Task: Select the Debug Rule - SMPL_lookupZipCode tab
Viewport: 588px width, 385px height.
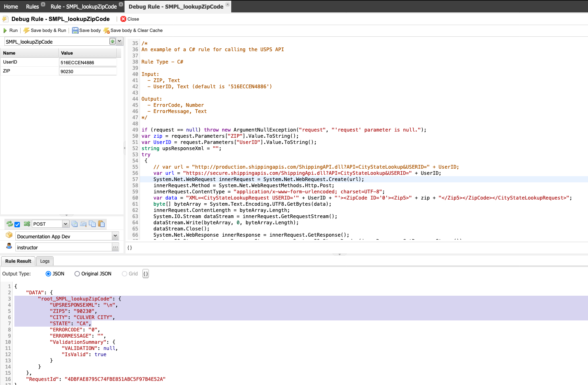Action: [176, 7]
